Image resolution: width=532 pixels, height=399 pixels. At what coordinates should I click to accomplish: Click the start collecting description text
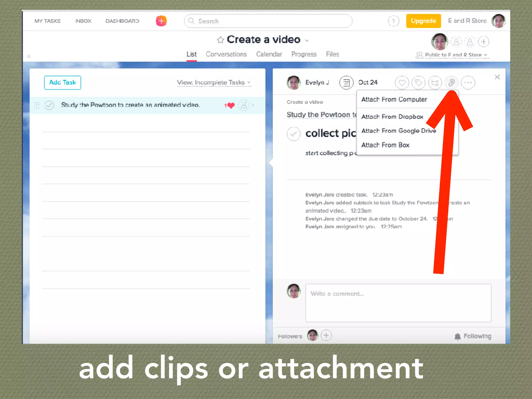(331, 153)
